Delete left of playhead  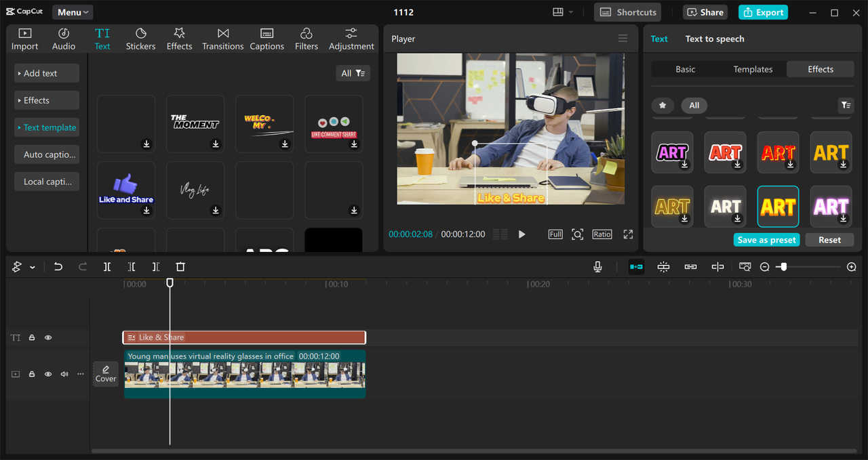[x=132, y=267]
